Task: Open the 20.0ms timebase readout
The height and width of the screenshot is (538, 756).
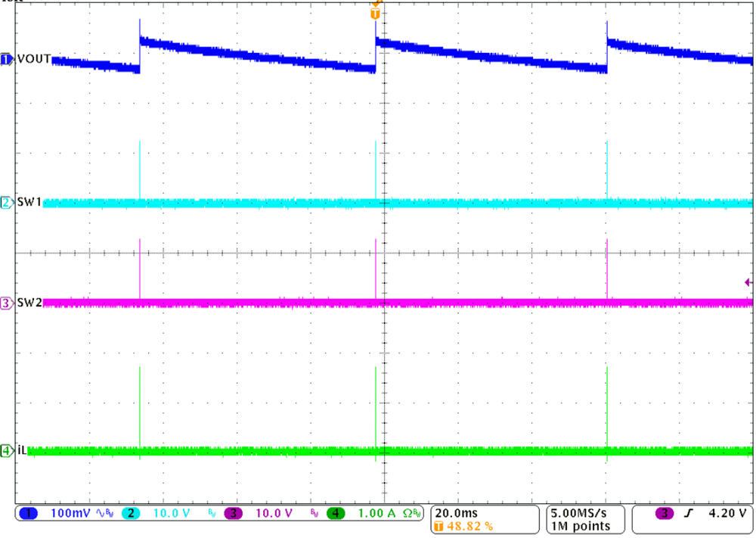Action: [x=457, y=513]
